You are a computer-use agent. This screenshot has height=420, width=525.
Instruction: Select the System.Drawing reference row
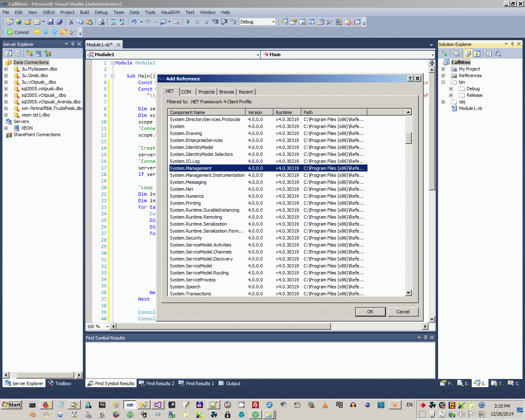268,133
